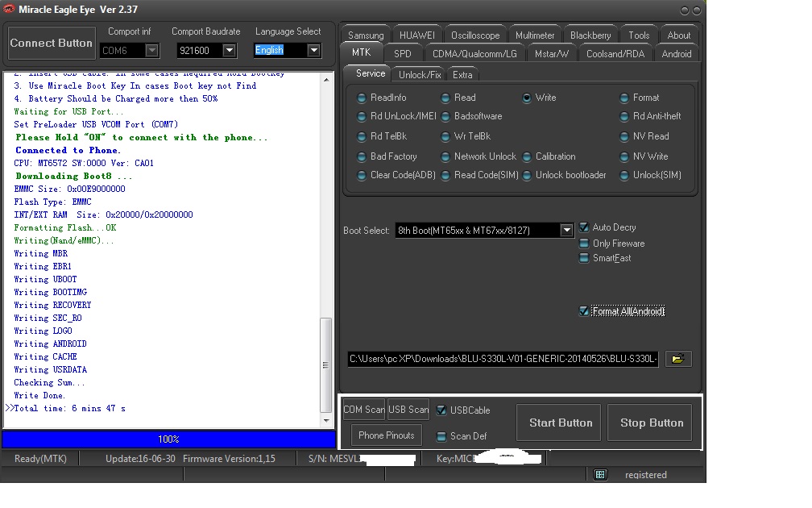Open the About tab
Screen dimensions: 812x508
[x=679, y=35]
